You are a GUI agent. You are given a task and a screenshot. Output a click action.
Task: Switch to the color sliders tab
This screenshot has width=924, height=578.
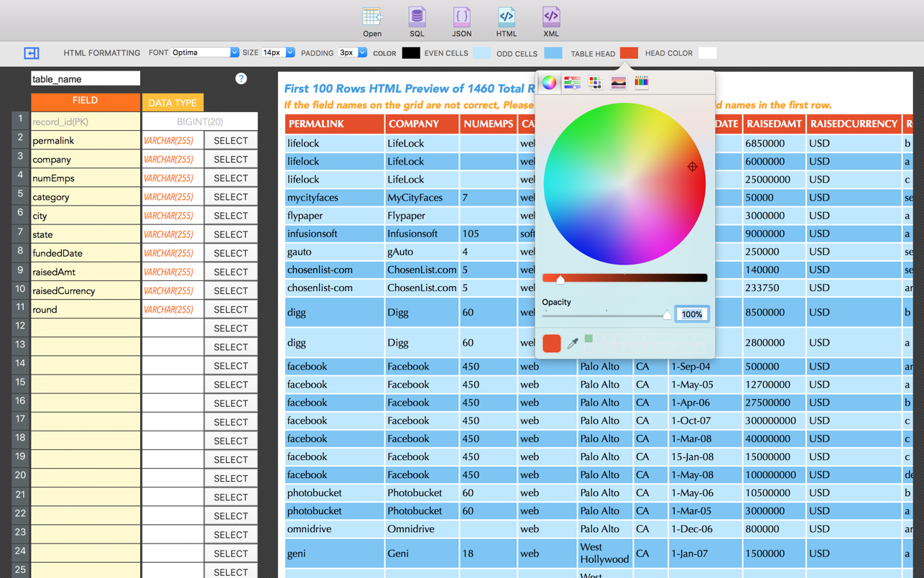click(572, 83)
